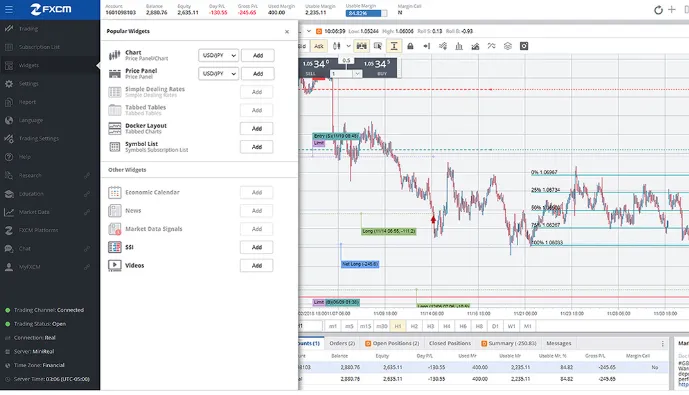The image size is (689, 395).
Task: Switch to Closed Positions tab
Action: coord(450,344)
